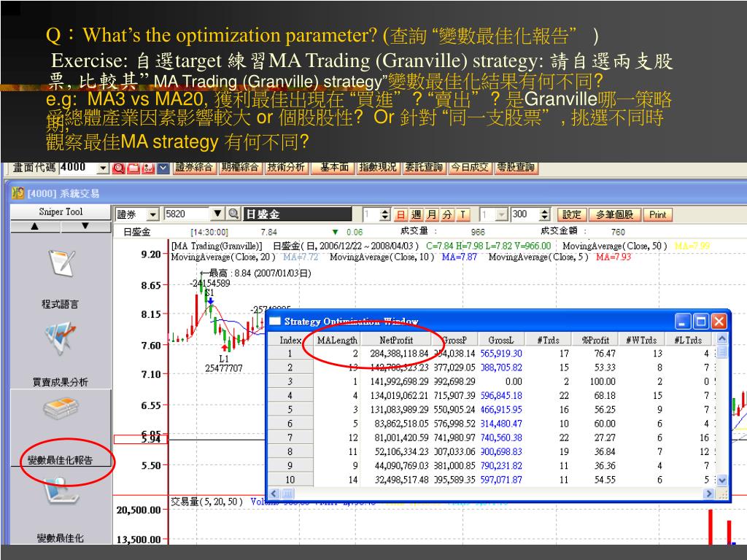Open the 今日成交 tab
The width and height of the screenshot is (747, 560).
coord(470,168)
